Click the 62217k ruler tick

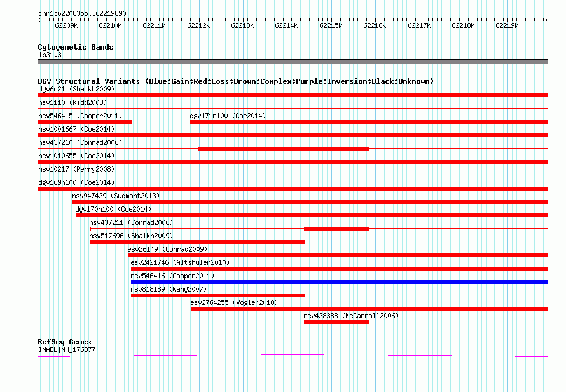click(419, 25)
